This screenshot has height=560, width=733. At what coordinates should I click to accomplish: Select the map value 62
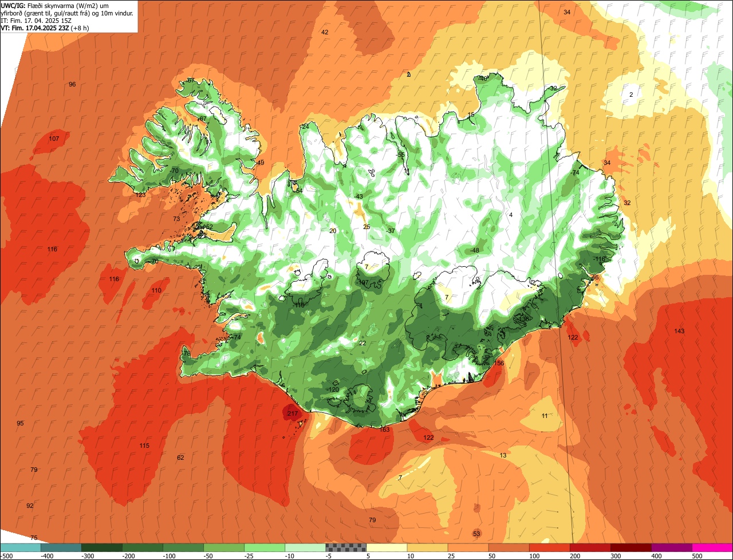(180, 458)
